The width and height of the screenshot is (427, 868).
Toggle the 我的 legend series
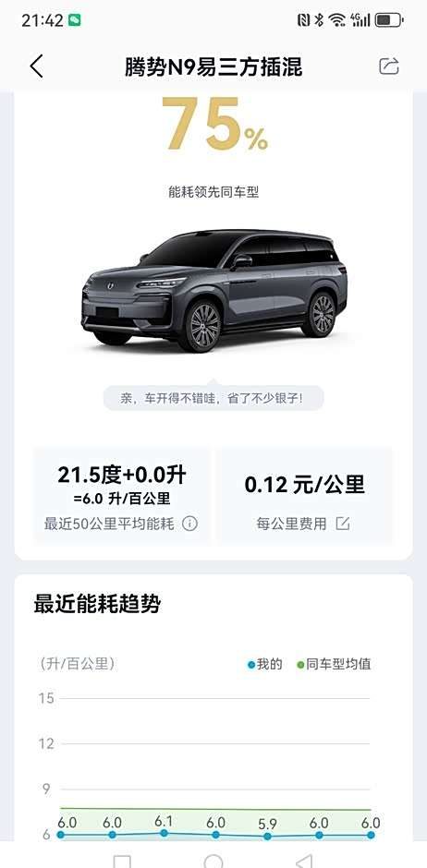coord(265,664)
